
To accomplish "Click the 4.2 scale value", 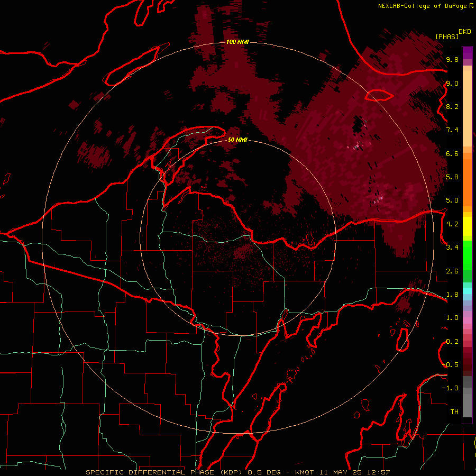I will (452, 224).
